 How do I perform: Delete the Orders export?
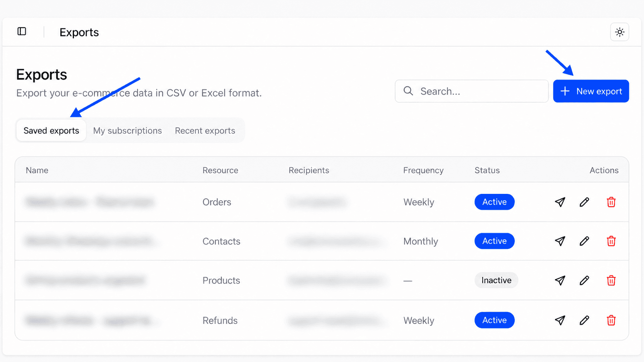(611, 202)
